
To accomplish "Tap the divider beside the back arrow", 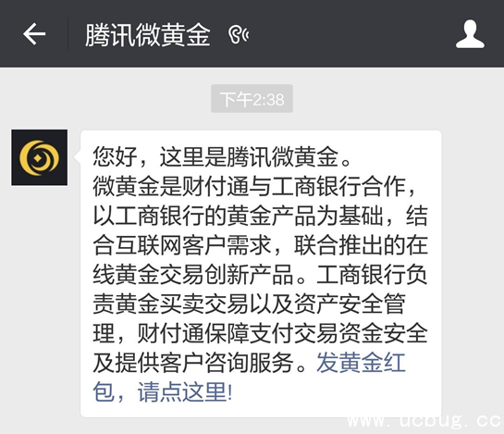I will click(68, 34).
